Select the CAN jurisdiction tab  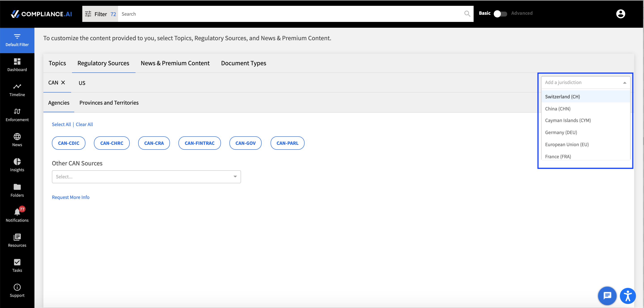53,82
